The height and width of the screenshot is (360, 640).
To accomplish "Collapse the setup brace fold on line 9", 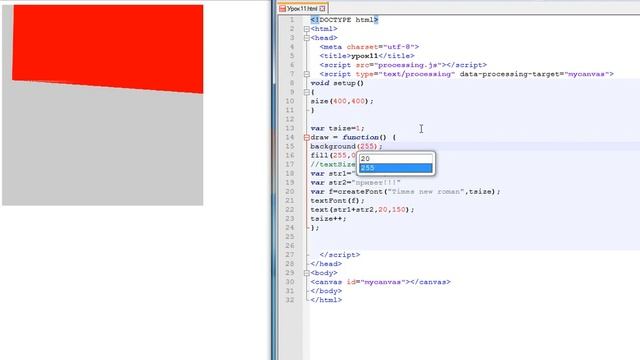I will [x=307, y=92].
